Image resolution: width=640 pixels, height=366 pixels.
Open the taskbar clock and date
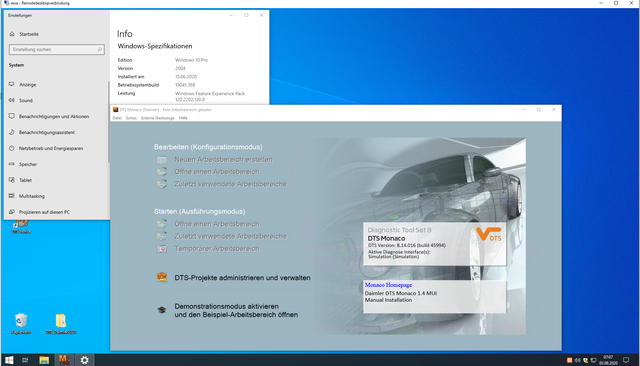608,360
